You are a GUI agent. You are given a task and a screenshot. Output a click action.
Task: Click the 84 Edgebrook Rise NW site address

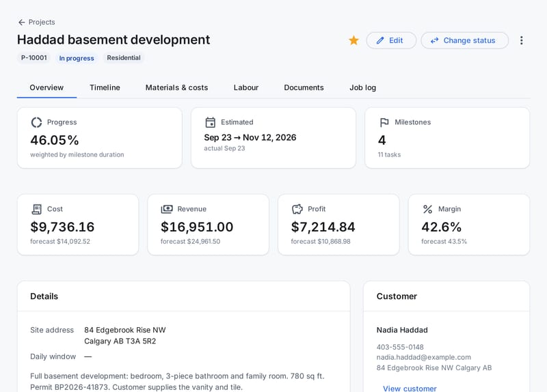125,330
